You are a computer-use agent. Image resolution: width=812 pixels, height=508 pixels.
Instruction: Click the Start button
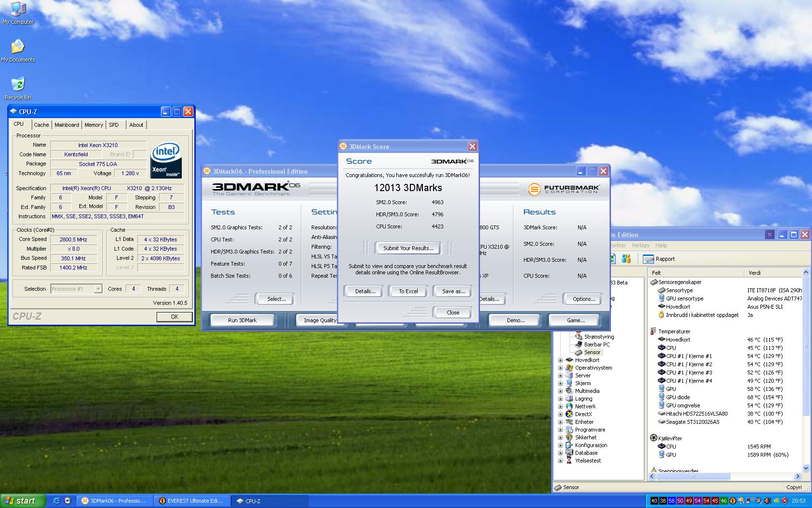click(23, 501)
